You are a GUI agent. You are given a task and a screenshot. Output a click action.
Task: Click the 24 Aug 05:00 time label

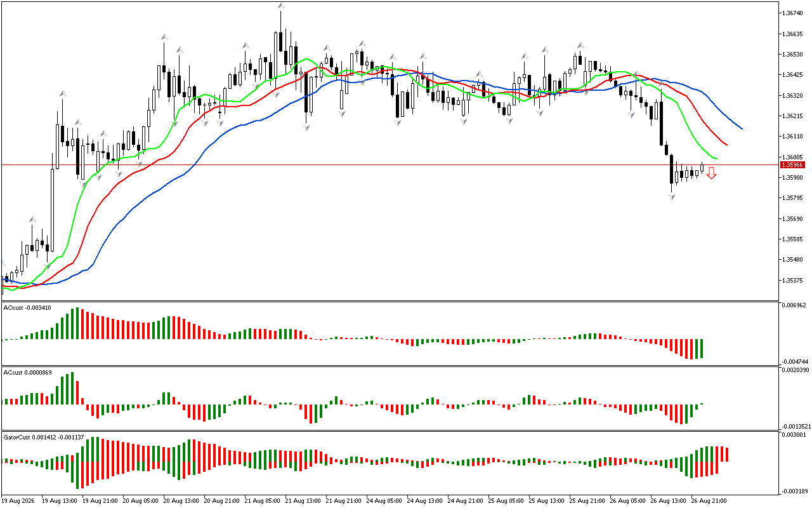(x=384, y=501)
